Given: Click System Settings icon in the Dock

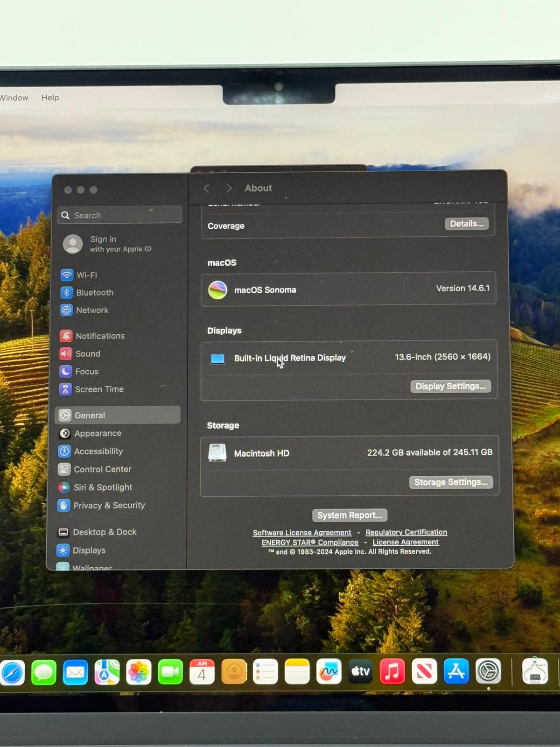Looking at the screenshot, I should tap(488, 671).
